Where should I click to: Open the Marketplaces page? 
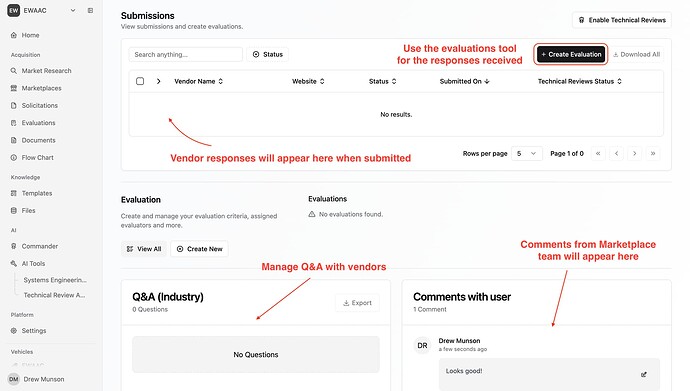coord(41,88)
